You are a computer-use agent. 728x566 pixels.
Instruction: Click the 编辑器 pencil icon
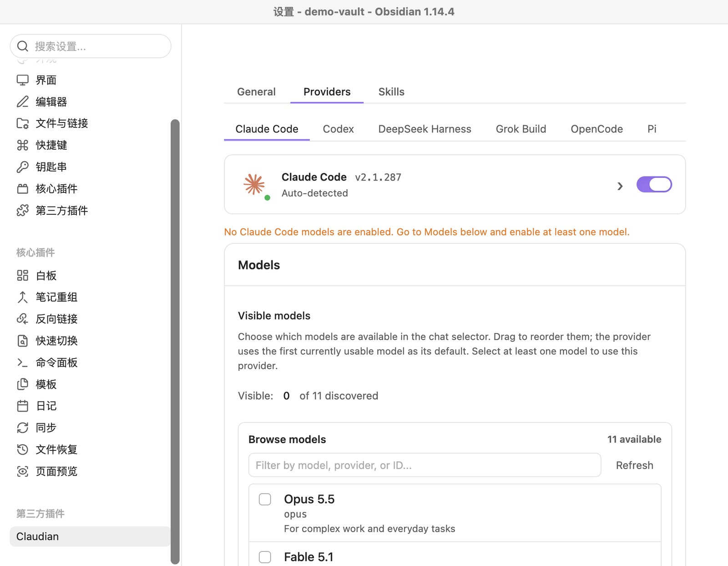coord(23,101)
